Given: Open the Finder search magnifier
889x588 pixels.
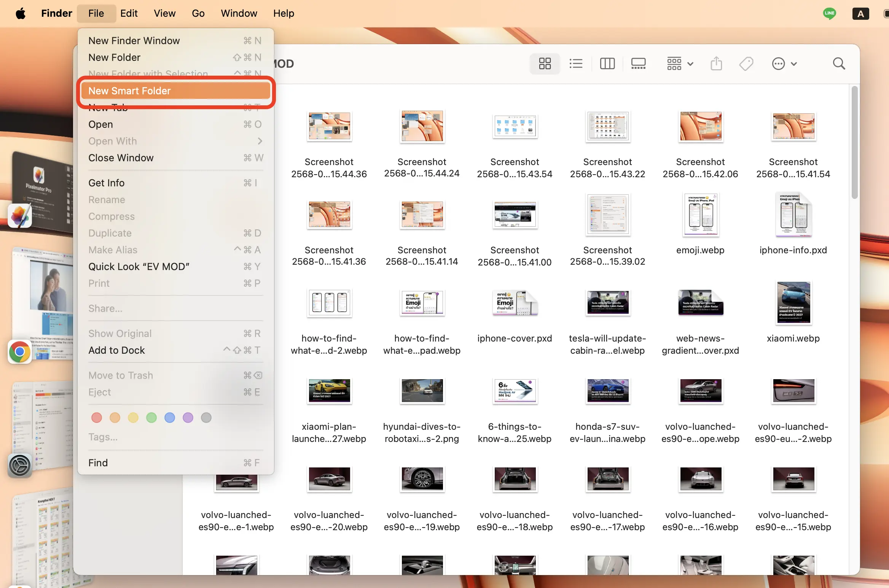Looking at the screenshot, I should [x=839, y=64].
